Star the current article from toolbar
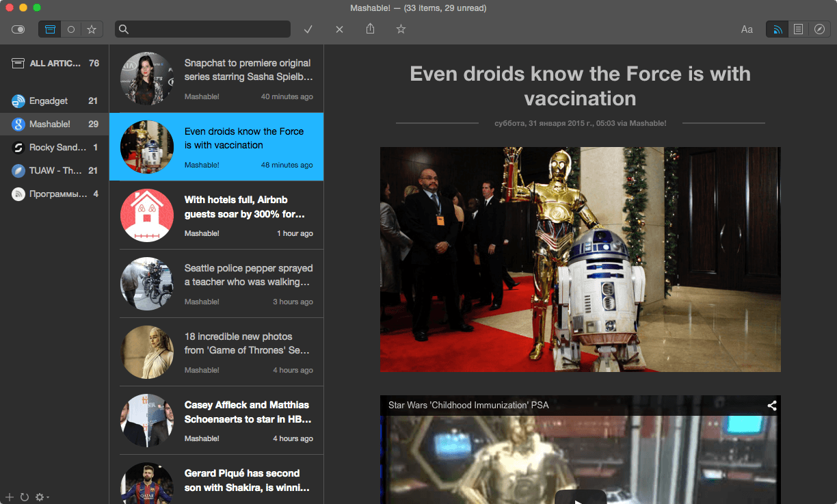Viewport: 837px width, 504px height. tap(401, 29)
